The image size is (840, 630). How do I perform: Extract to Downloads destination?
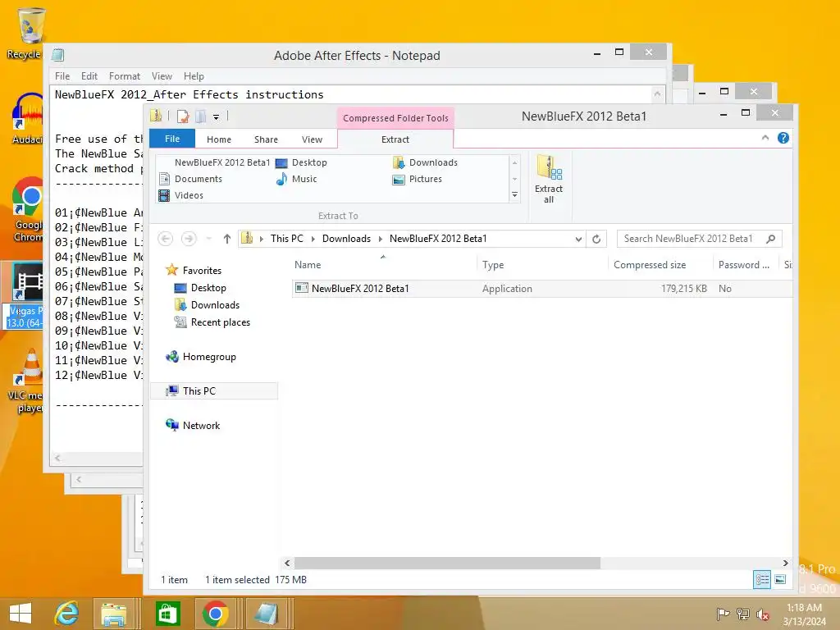click(x=426, y=162)
